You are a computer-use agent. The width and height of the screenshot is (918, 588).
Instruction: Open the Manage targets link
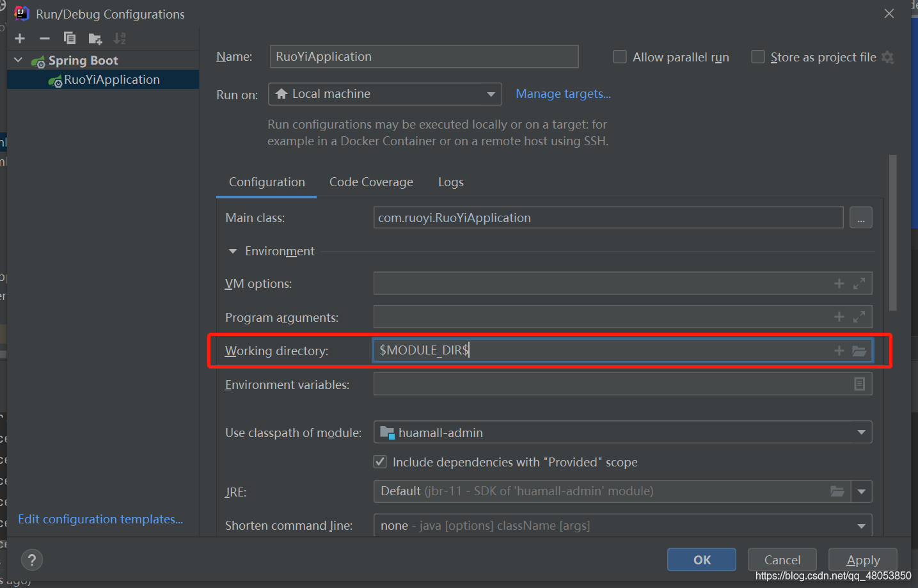click(x=563, y=93)
